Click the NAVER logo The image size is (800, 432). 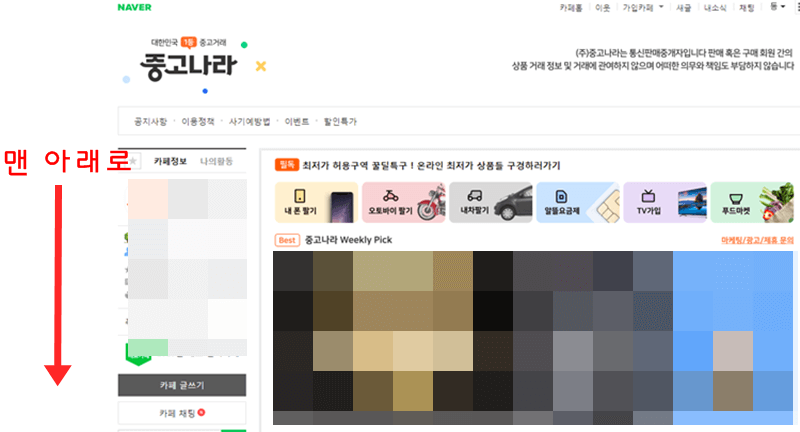coord(134,7)
